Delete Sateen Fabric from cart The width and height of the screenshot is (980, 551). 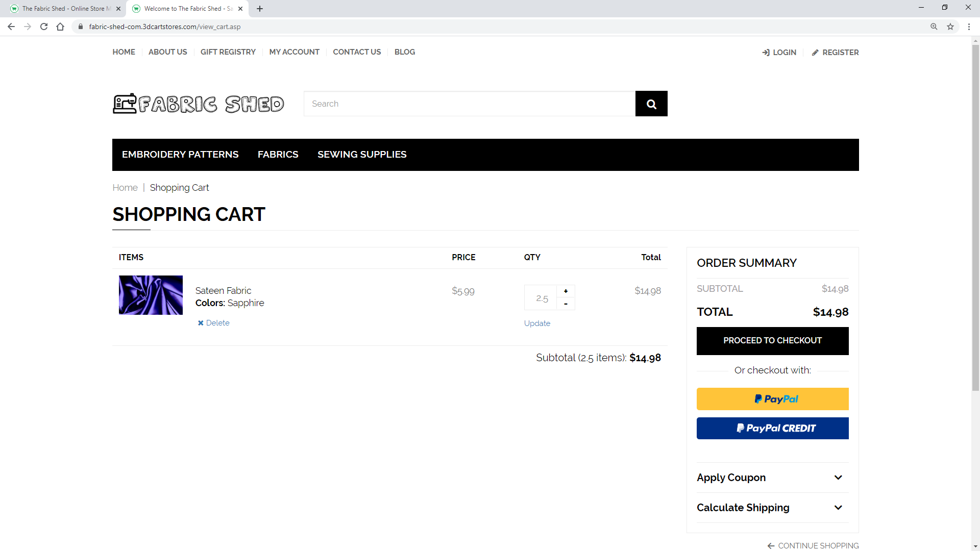coord(213,323)
